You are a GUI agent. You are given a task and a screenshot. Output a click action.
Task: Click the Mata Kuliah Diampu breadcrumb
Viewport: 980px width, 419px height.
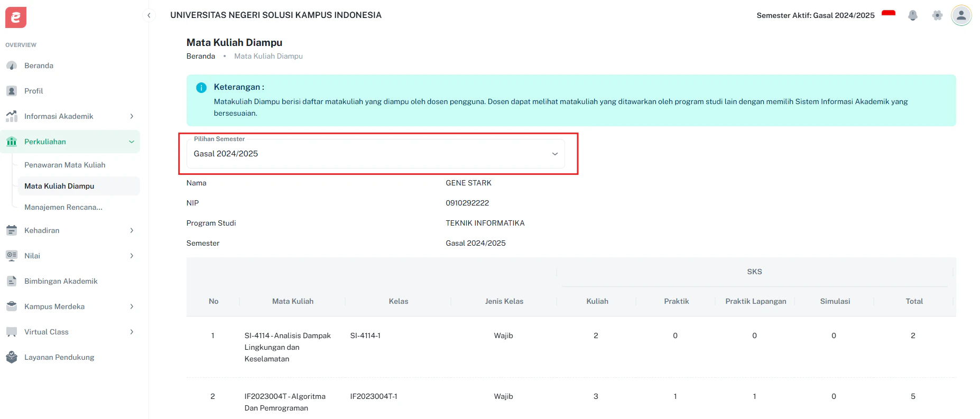(x=269, y=56)
